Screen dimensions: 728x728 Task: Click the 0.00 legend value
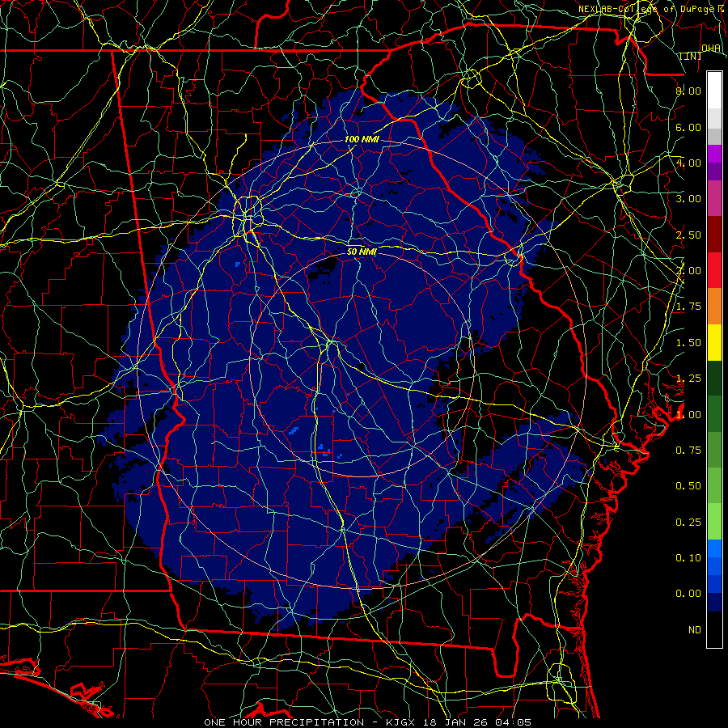[688, 594]
